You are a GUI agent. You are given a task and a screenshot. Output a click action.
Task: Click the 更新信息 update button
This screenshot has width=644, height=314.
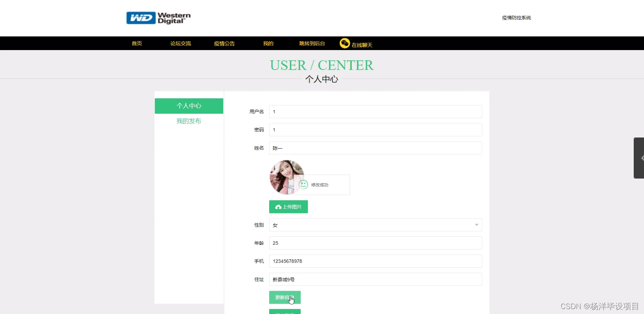[x=284, y=297]
